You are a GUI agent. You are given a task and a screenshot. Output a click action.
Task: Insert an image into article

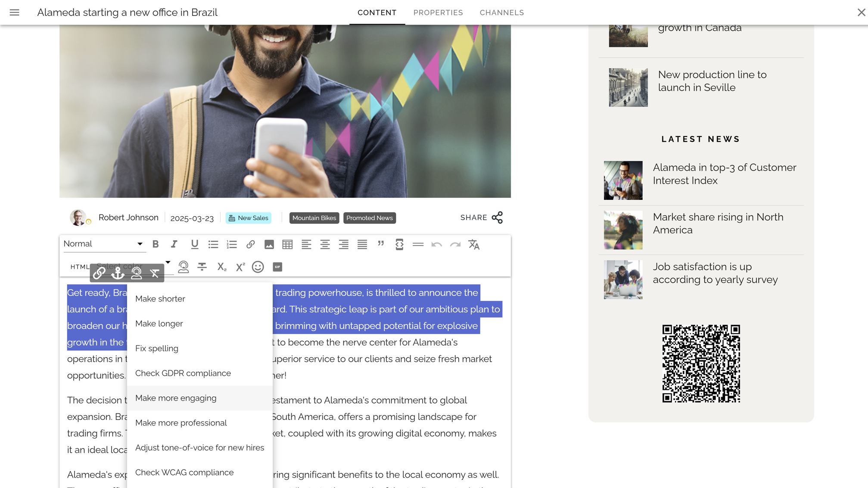click(269, 244)
